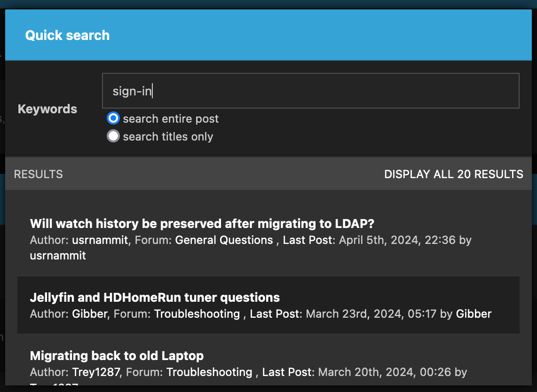The width and height of the screenshot is (537, 392).
Task: Open Troubleshooting forum in the Laptop result
Action: pos(209,372)
